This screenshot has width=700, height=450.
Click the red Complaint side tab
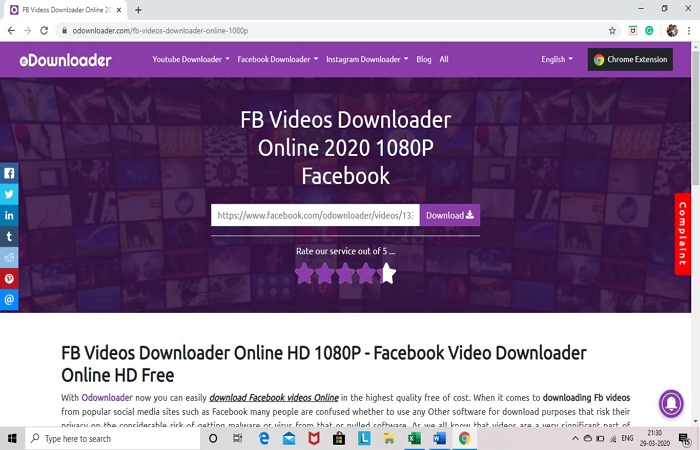tap(683, 234)
